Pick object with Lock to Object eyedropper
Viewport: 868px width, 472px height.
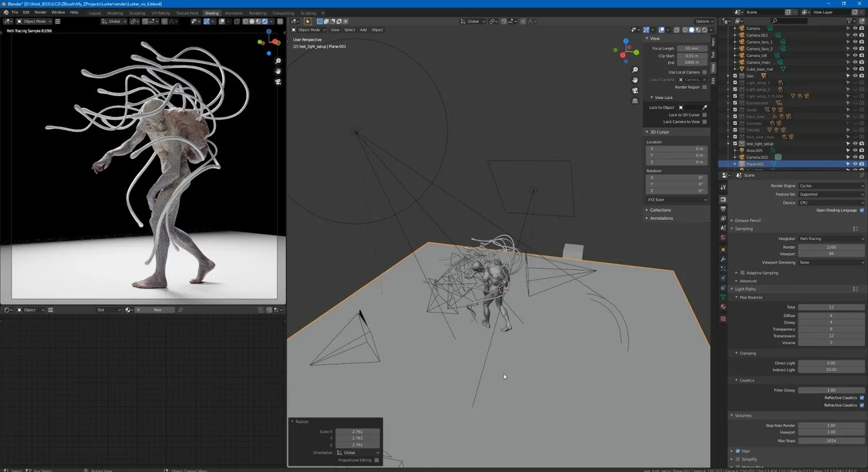pyautogui.click(x=704, y=108)
